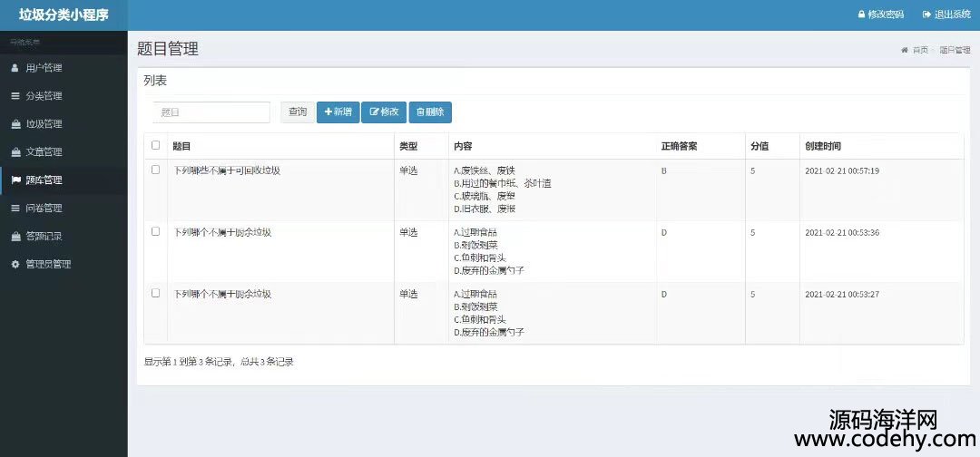Click the 新增 button label
The height and width of the screenshot is (457, 980).
point(342,112)
